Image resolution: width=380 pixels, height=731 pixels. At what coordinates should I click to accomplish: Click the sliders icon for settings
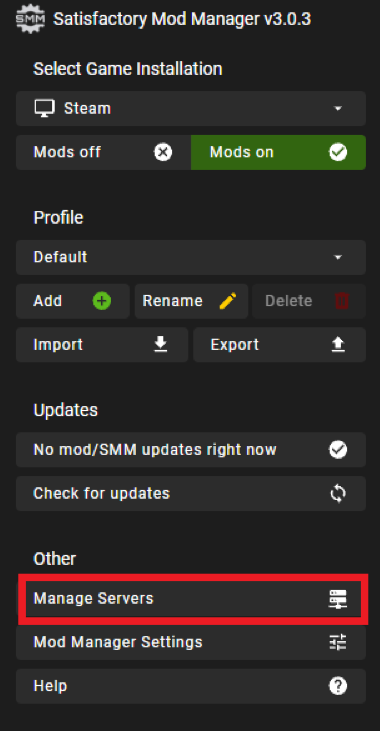(x=338, y=642)
